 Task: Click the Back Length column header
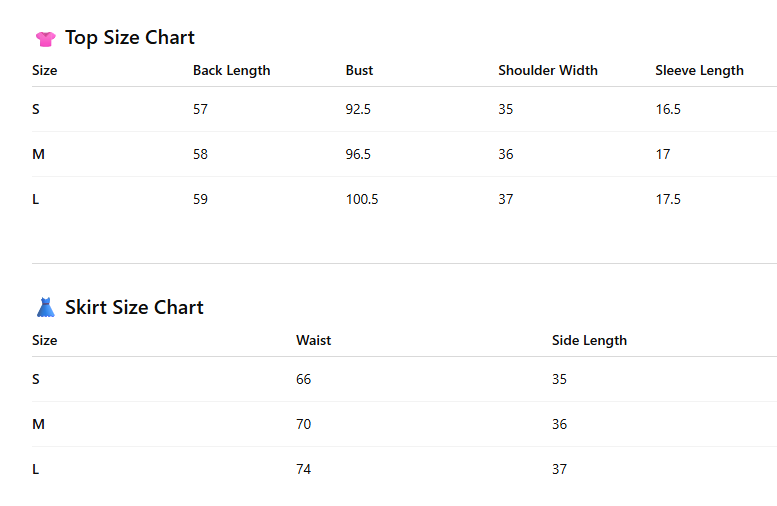click(x=231, y=71)
